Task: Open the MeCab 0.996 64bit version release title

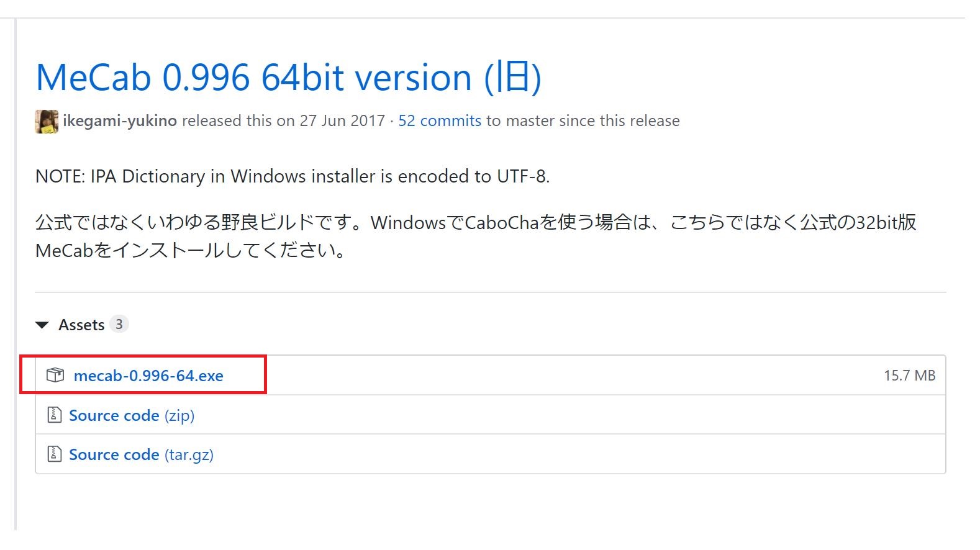Action: [288, 77]
